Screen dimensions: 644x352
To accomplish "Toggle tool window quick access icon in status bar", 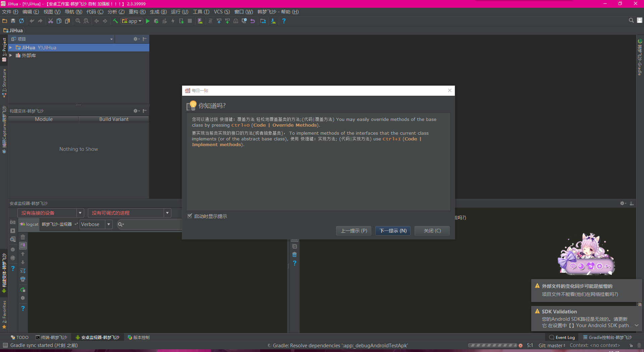I will coord(5,345).
